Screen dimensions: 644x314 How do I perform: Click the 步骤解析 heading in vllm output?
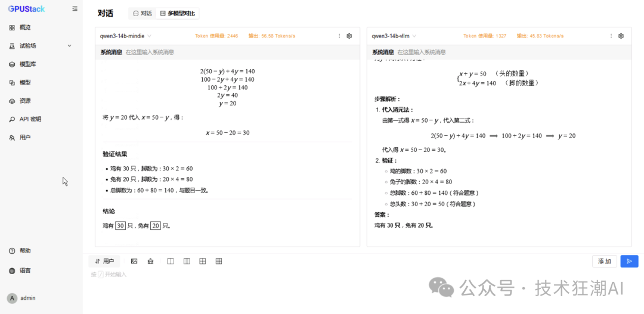[388, 100]
